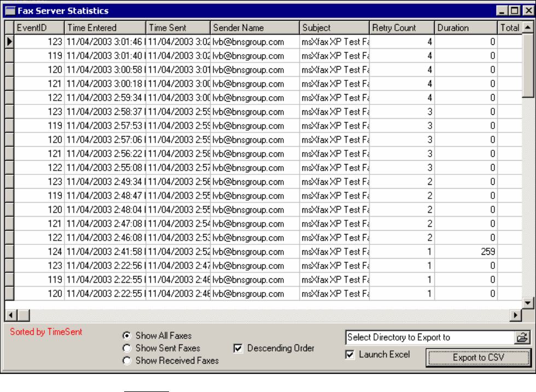Click Time Entered cell 11/04/2003 3:00:18
This screenshot has height=392, width=536.
[x=105, y=84]
